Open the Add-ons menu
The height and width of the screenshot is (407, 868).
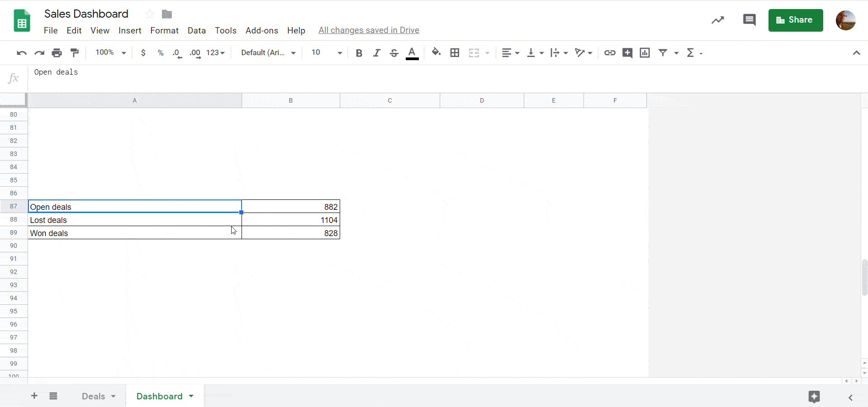click(262, 30)
